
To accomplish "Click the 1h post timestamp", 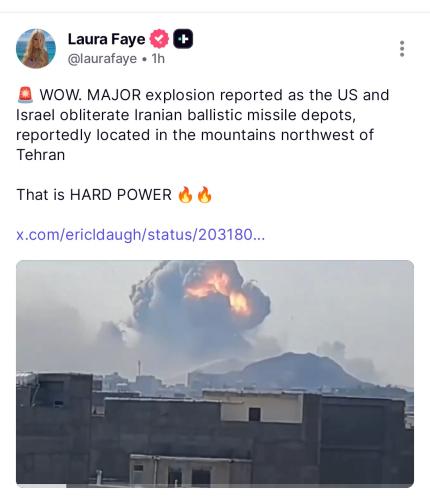I will click(x=158, y=59).
